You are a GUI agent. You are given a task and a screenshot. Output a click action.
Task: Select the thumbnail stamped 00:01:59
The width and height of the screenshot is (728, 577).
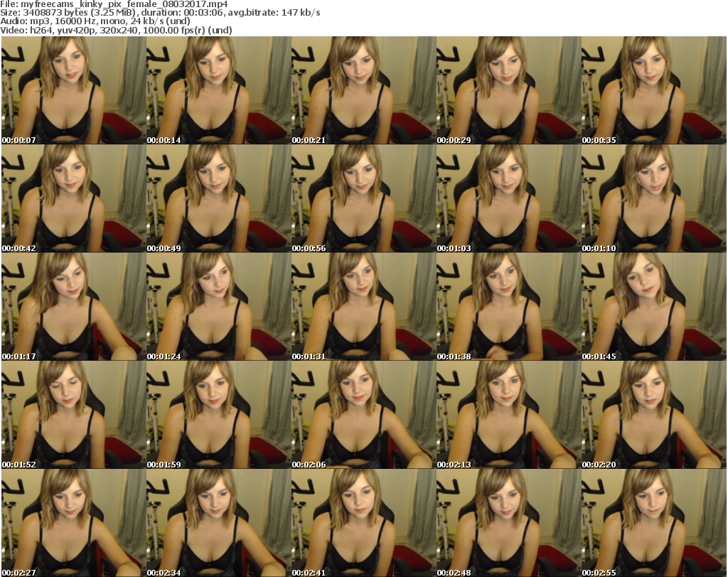coord(219,414)
